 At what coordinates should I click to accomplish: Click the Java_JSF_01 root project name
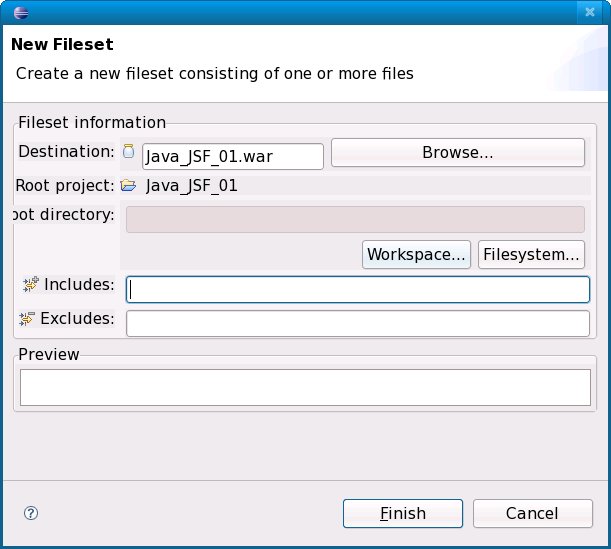point(192,185)
